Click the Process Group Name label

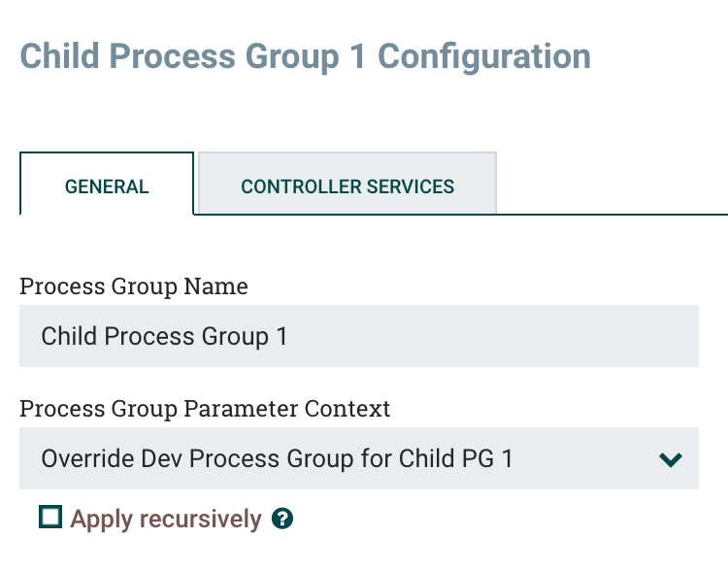134,286
